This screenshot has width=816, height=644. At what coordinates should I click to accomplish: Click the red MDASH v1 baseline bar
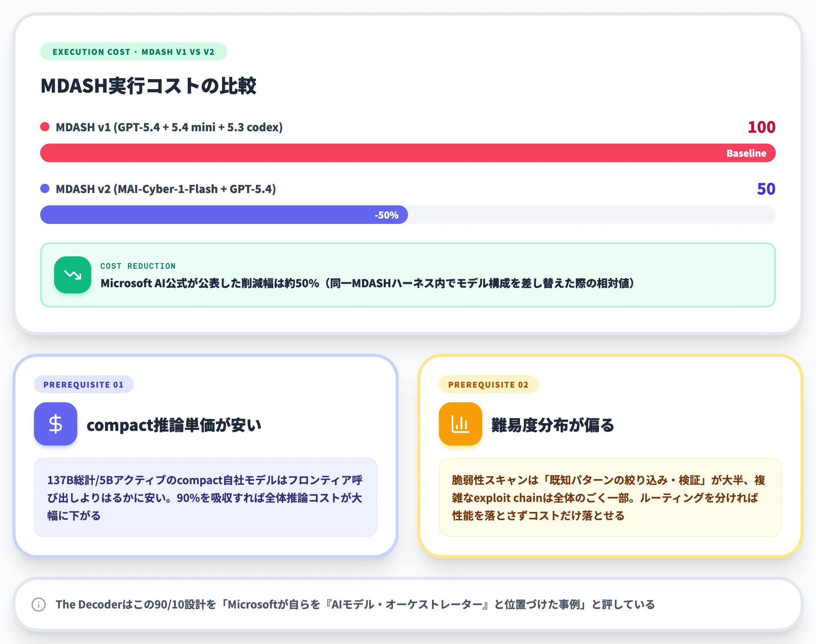pyautogui.click(x=408, y=153)
